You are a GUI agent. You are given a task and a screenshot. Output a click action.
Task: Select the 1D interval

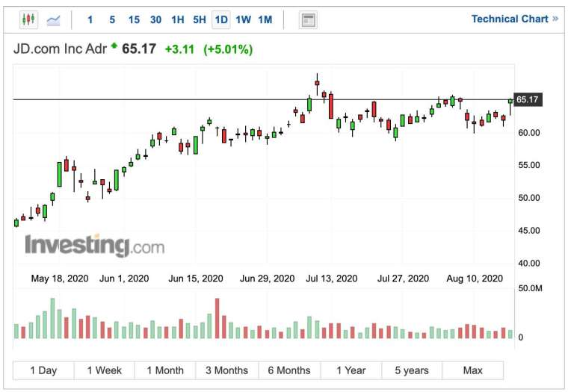coord(221,19)
